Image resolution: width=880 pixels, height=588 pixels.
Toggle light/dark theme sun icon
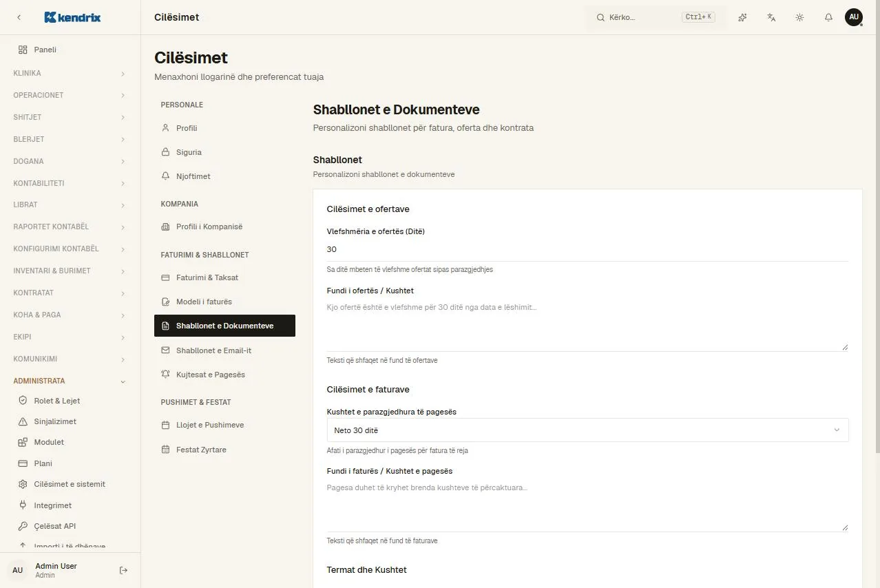point(799,17)
